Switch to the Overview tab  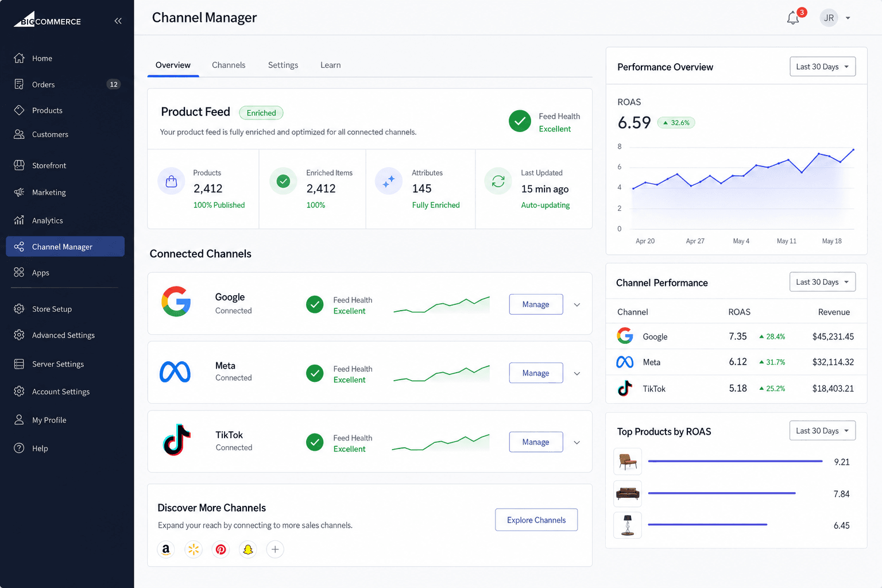173,65
